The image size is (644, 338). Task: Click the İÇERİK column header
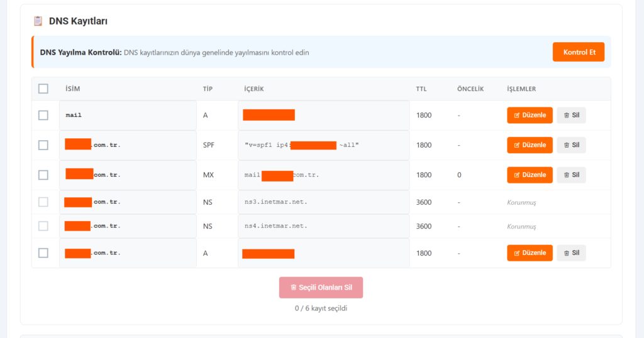(x=254, y=89)
